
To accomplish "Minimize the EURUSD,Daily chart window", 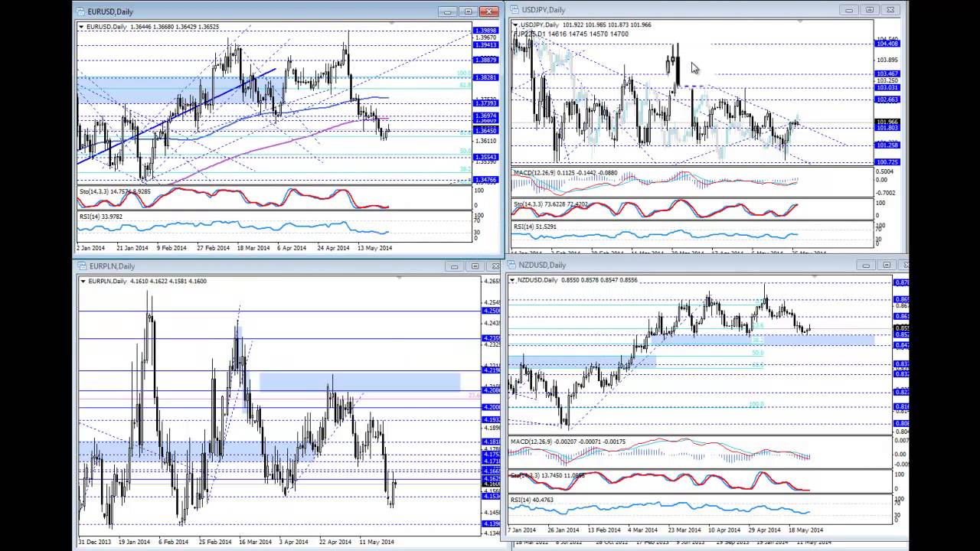I will tap(447, 11).
